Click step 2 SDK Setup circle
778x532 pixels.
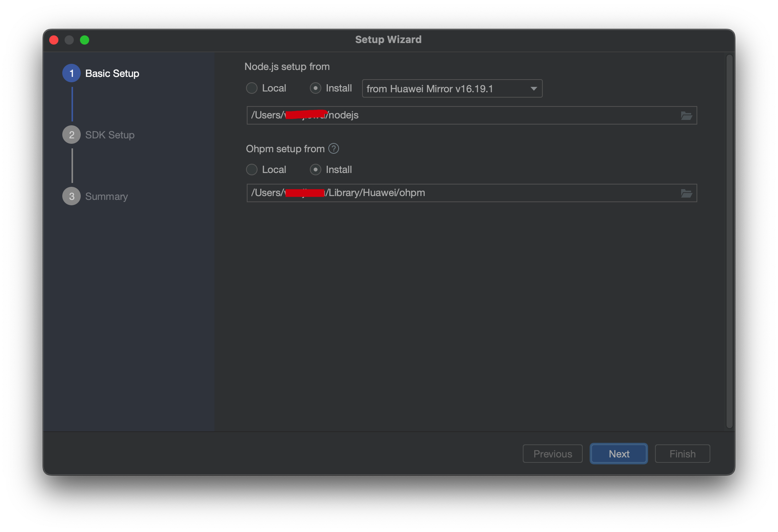point(71,135)
